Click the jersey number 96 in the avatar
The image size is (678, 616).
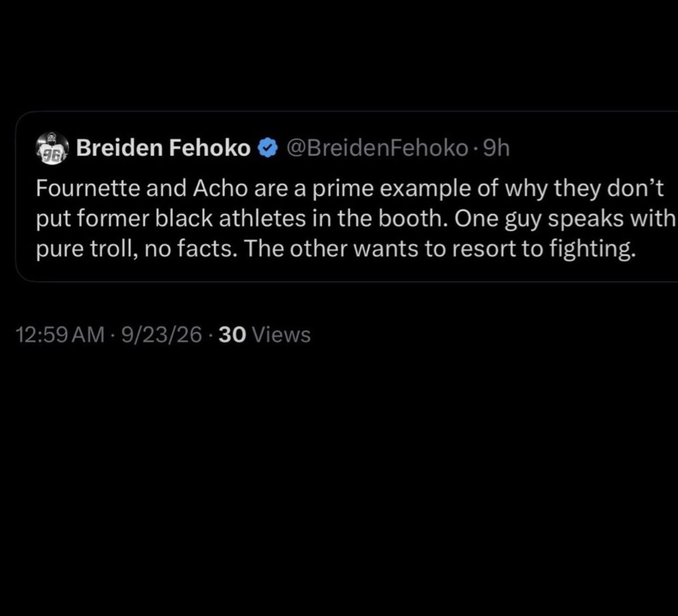click(45, 158)
